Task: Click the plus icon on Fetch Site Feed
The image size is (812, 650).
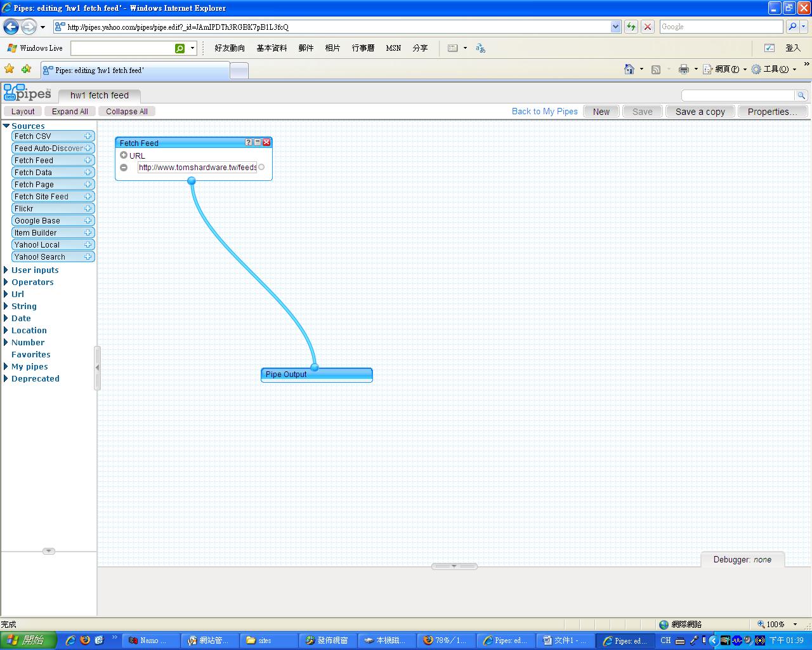Action: tap(88, 196)
